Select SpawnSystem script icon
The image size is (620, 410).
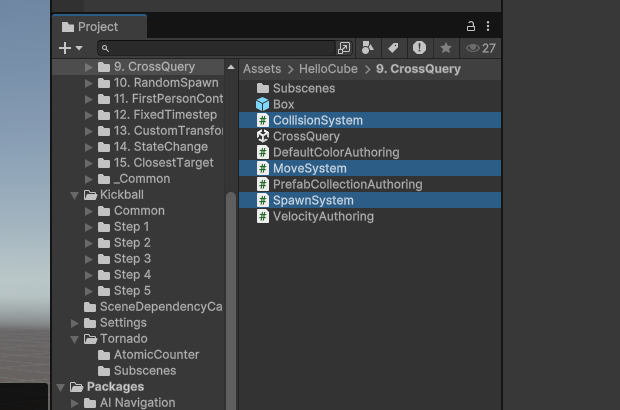coord(263,200)
